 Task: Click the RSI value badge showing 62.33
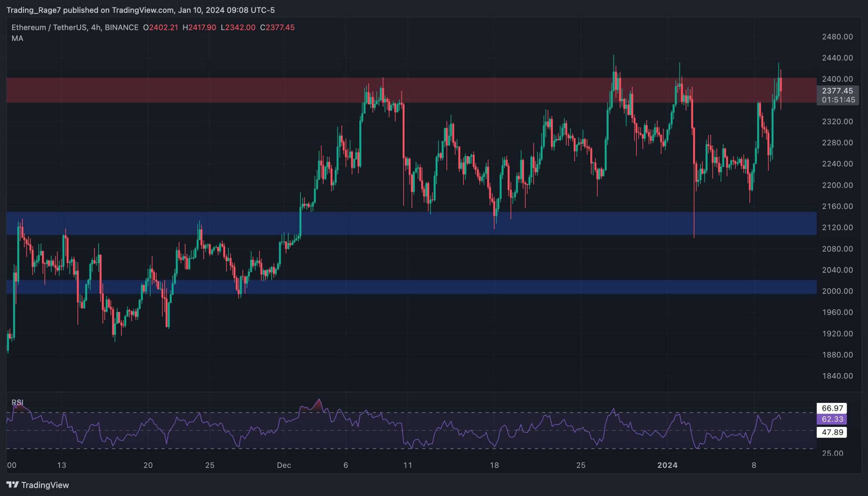(832, 419)
